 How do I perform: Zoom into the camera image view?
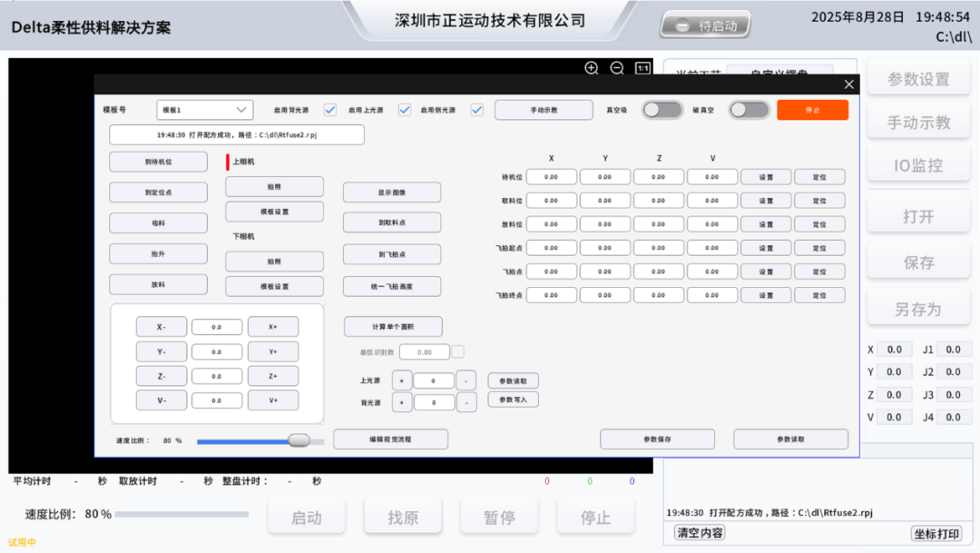coord(591,68)
